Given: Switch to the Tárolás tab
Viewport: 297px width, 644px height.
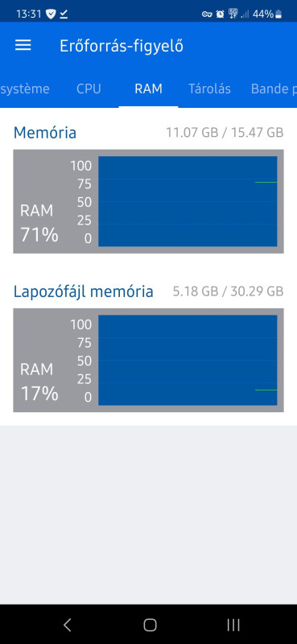Looking at the screenshot, I should (x=209, y=89).
